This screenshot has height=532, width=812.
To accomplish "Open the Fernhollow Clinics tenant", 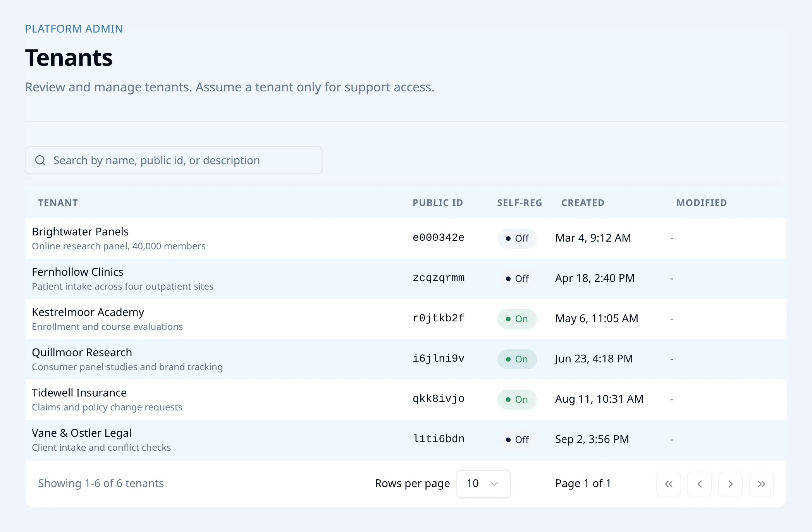I will click(x=77, y=272).
